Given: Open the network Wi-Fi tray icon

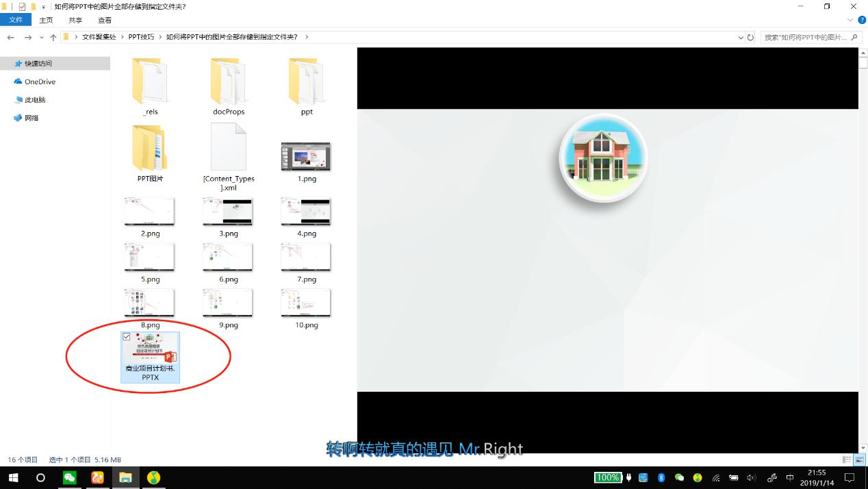Looking at the screenshot, I should (716, 477).
